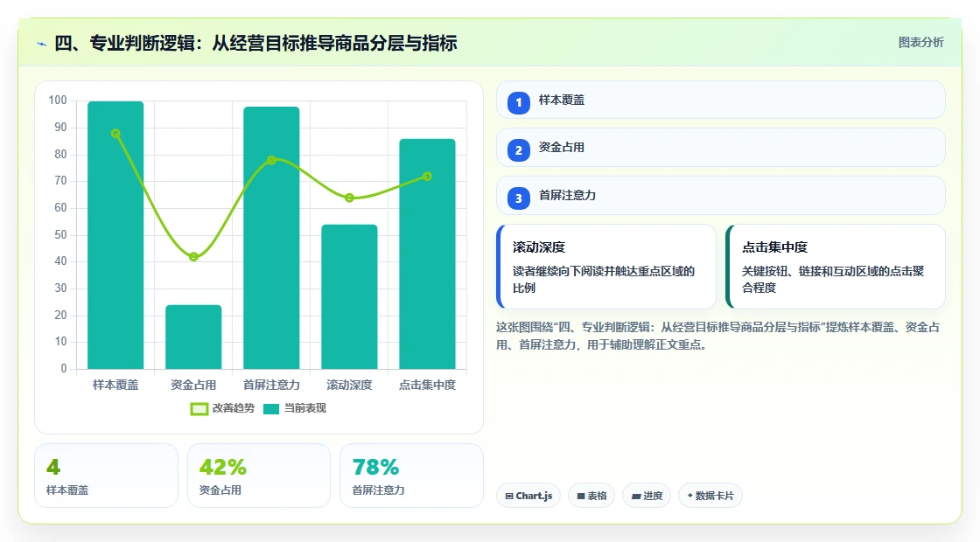Click the icon inside the Chart.js tag
980x542 pixels.
click(x=509, y=496)
